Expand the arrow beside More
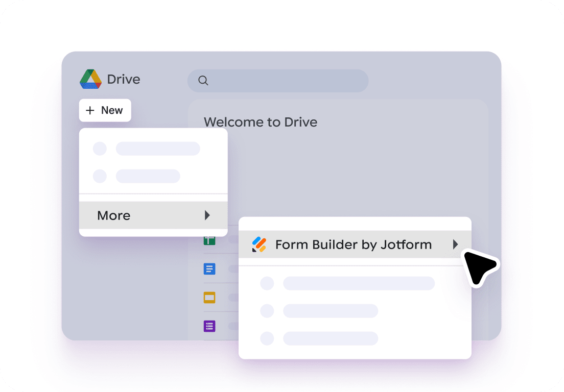The height and width of the screenshot is (392, 564). 207,215
